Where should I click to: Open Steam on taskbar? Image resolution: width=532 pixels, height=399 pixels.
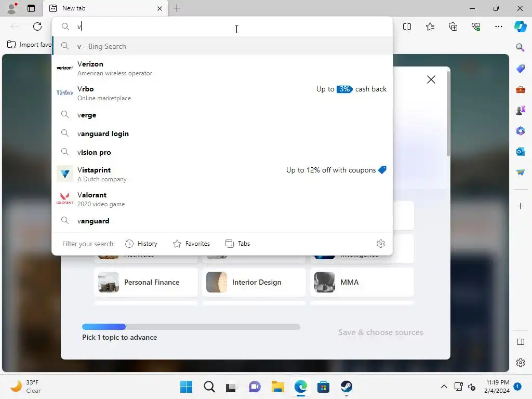click(346, 387)
